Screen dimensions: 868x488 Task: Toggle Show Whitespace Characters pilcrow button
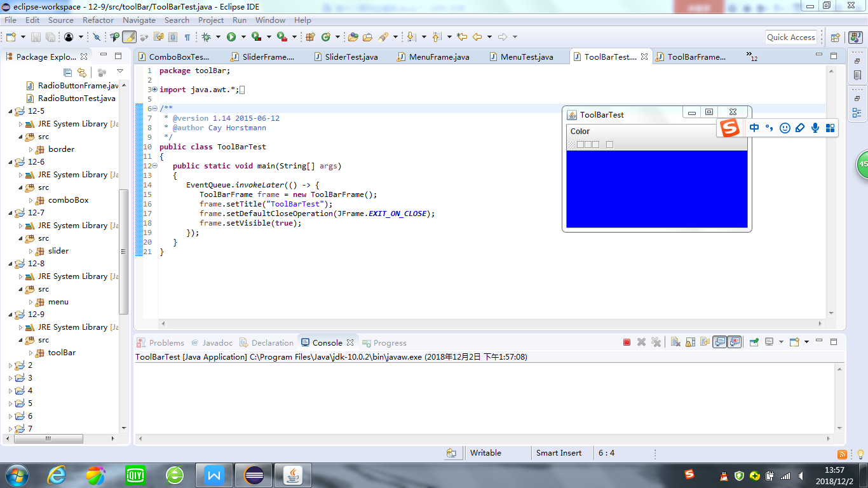click(x=187, y=37)
